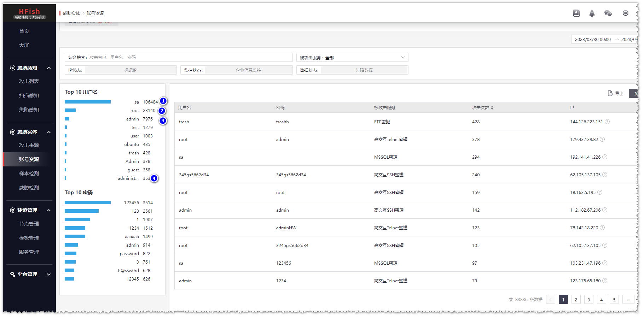Toggle the 标记IP status filter
644x318 pixels.
pyautogui.click(x=130, y=70)
